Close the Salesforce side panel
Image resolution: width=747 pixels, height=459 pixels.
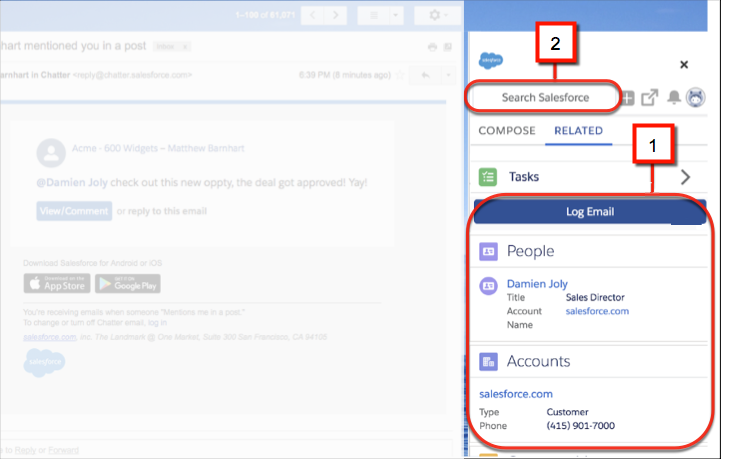tap(684, 64)
